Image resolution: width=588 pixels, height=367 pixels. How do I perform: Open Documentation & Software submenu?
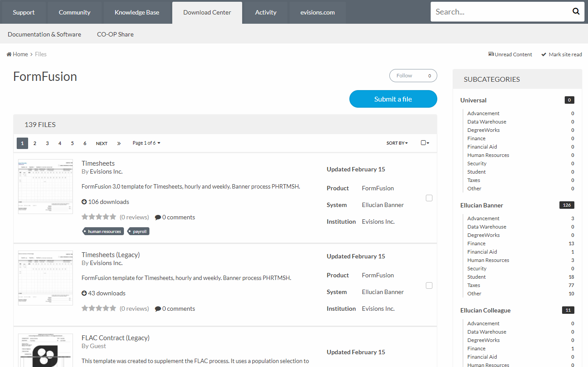(44, 34)
